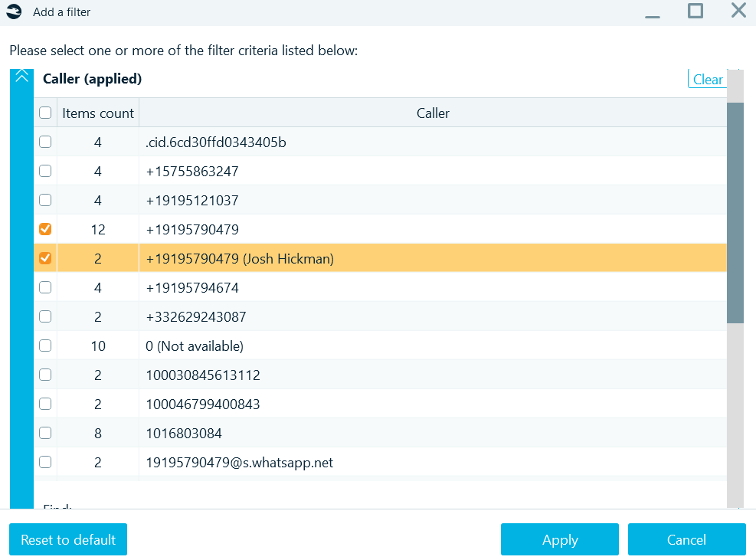
Task: Sort by the Items count column header
Action: (x=97, y=112)
